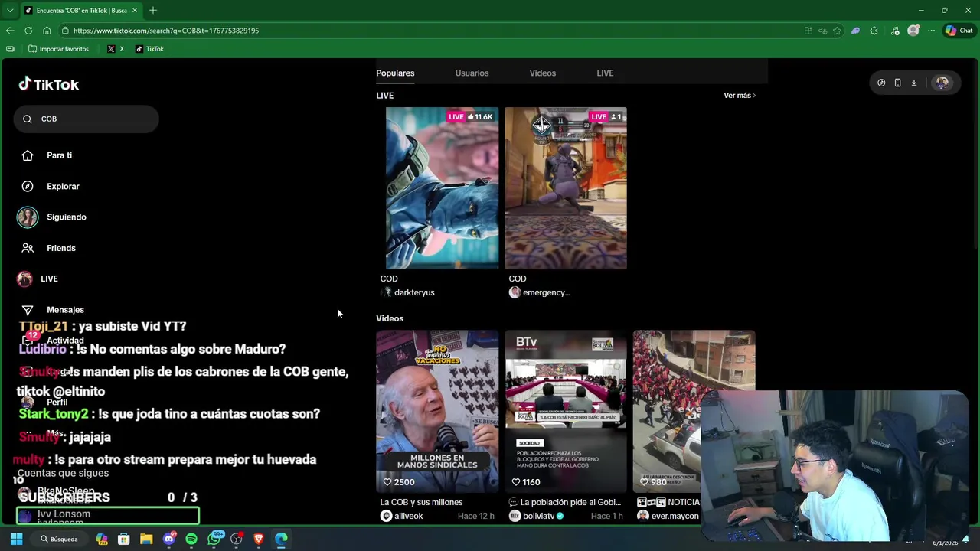This screenshot has width=980, height=551.
Task: Open the Para ti home icon
Action: (x=28, y=155)
